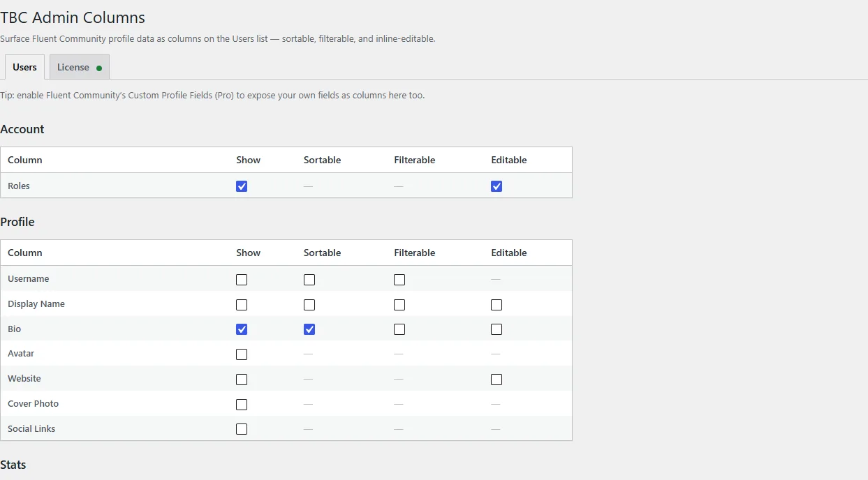
Task: Tick Filterable for the Bio row
Action: coord(399,329)
